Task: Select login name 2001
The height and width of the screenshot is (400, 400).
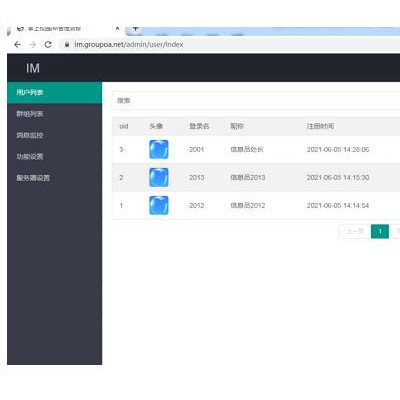Action: [x=197, y=149]
